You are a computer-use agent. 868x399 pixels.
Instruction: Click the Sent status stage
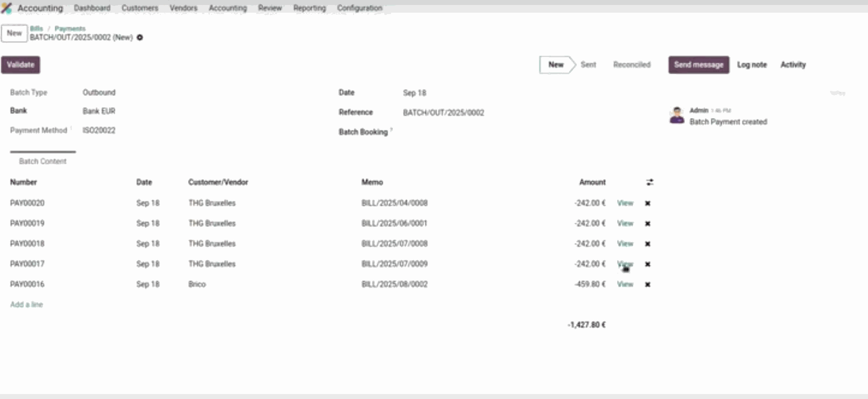click(x=588, y=65)
